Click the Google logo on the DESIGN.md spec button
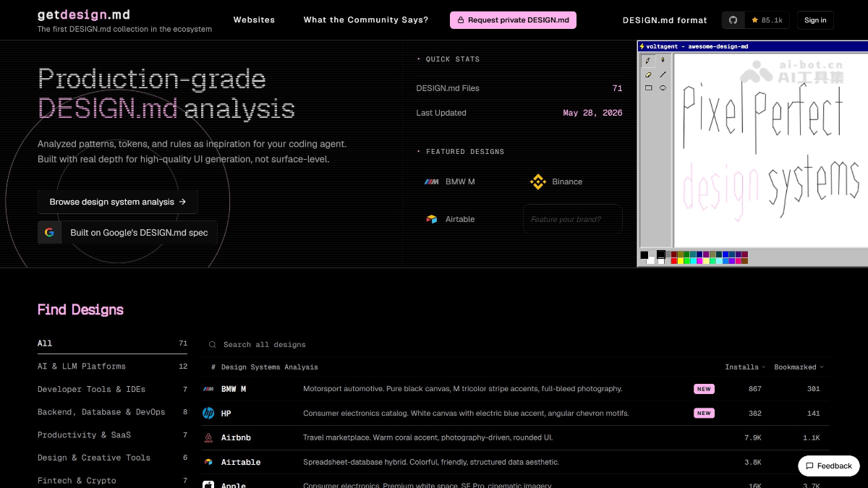Viewport: 868px width, 488px height. [50, 232]
